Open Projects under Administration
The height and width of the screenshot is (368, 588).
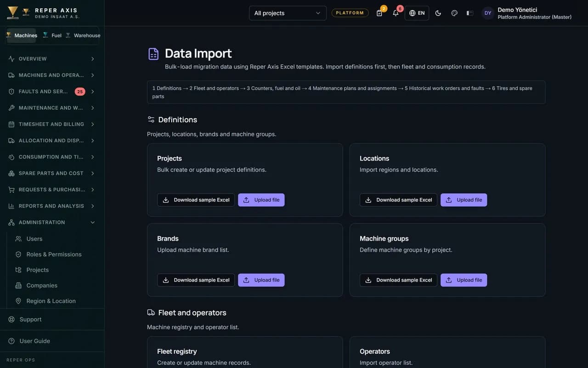click(x=37, y=270)
